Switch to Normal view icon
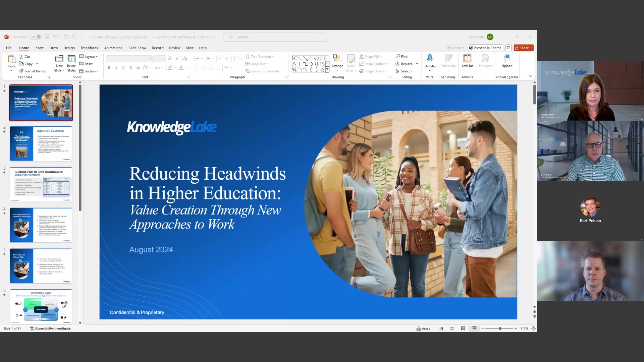 point(441,328)
